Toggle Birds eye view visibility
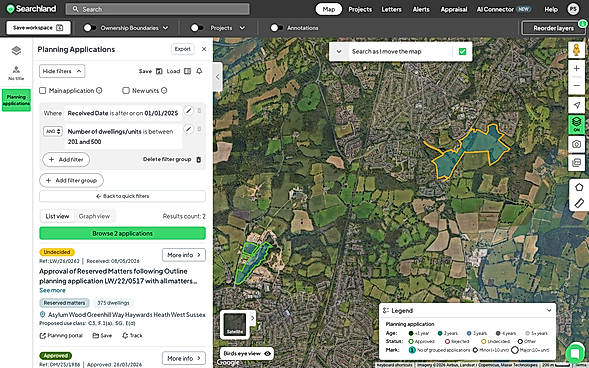The width and height of the screenshot is (589, 368). [x=267, y=353]
